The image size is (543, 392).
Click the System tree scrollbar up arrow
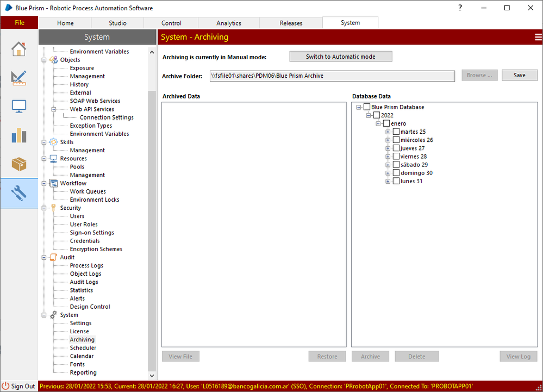tap(152, 52)
